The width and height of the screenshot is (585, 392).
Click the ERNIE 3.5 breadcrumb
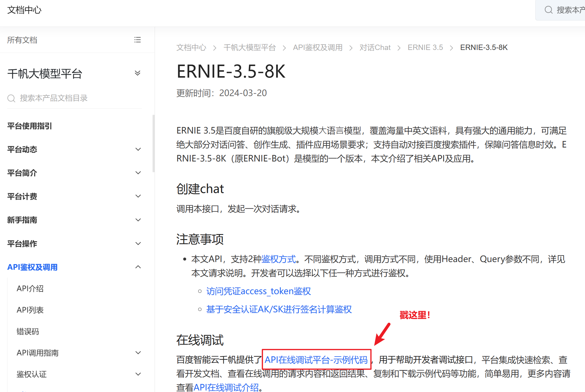[x=425, y=48]
